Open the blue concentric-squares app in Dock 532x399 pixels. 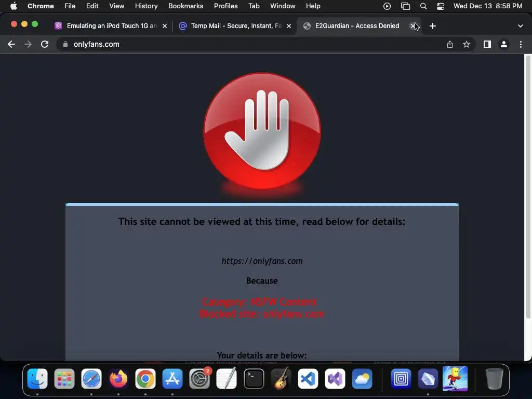401,378
